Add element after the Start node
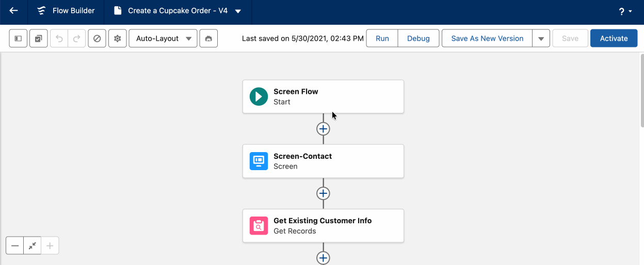Screen dimensions: 644x265 point(323,129)
